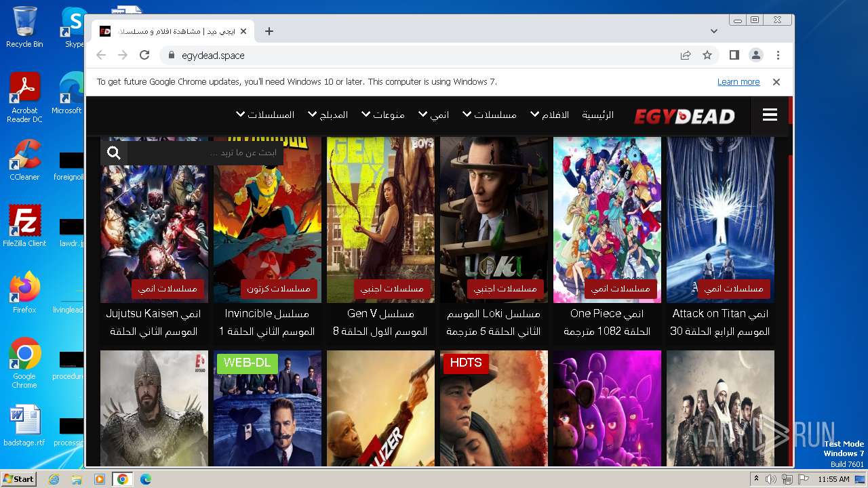Screen dimensions: 868x488
Task: Open Google Chrome desktop icon
Action: tap(24, 363)
